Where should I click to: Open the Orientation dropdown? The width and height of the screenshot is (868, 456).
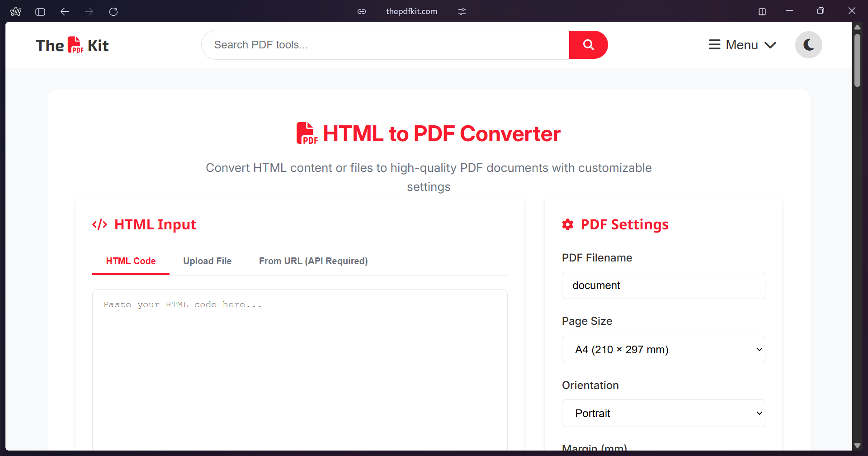pos(663,413)
